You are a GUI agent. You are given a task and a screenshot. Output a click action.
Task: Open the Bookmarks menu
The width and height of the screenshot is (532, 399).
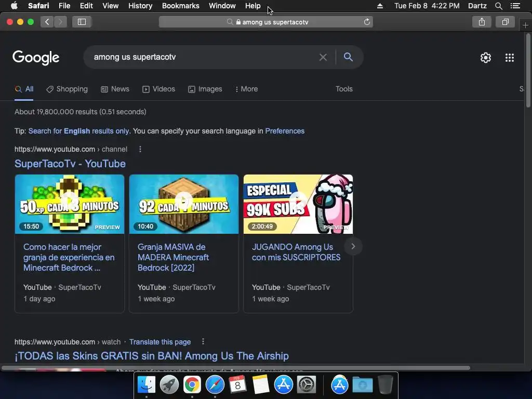coord(180,6)
